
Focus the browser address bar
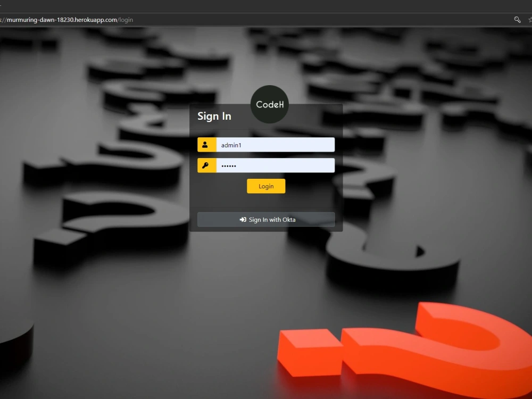click(x=213, y=20)
